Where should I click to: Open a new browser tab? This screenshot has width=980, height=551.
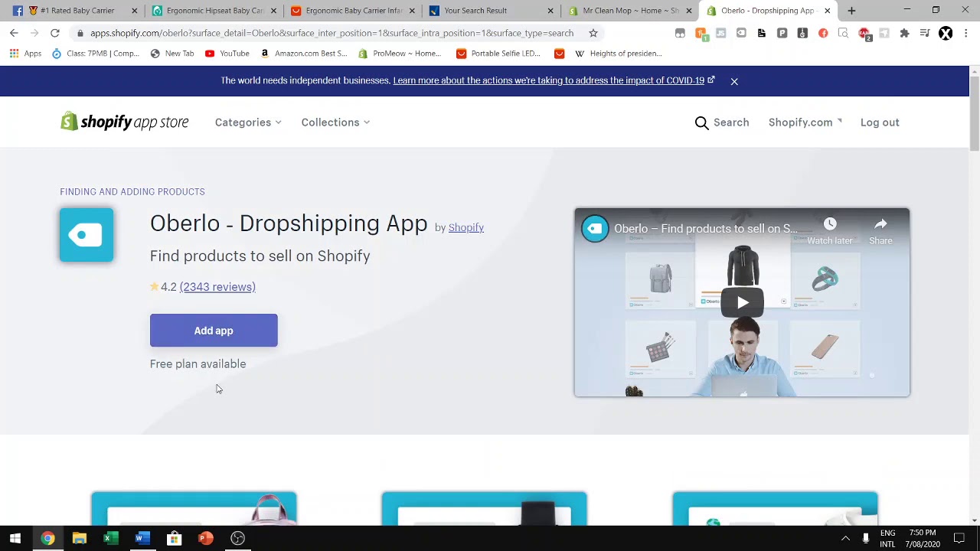point(851,11)
